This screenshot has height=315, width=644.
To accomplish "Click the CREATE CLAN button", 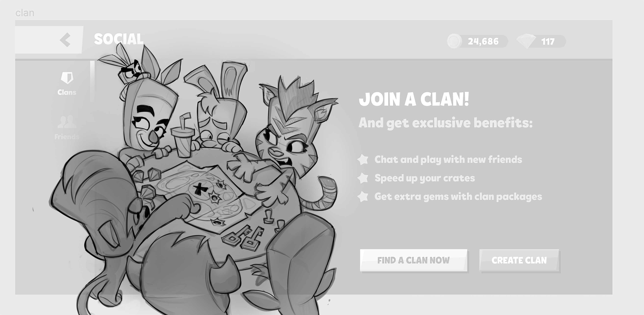I will pos(519,260).
